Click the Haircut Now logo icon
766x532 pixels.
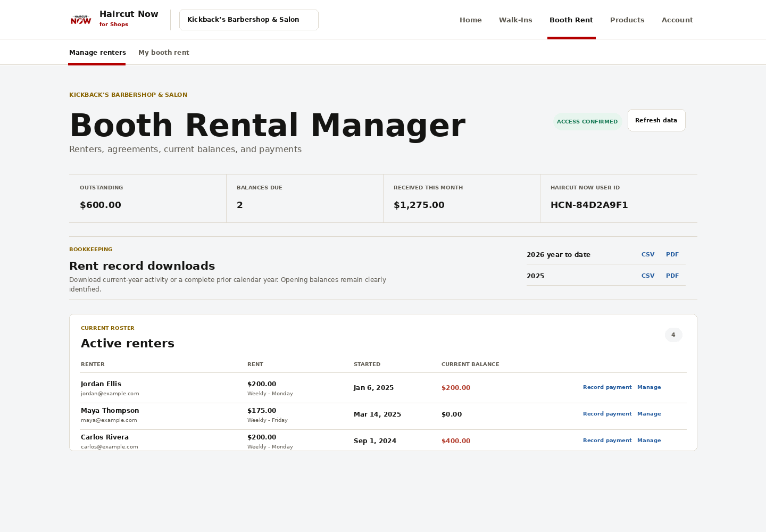click(81, 20)
